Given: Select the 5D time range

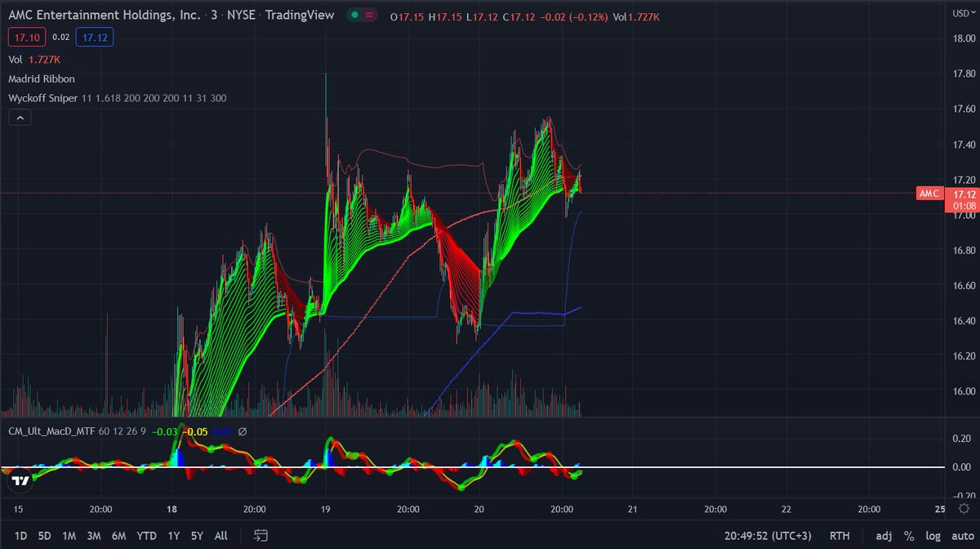Looking at the screenshot, I should click(45, 536).
